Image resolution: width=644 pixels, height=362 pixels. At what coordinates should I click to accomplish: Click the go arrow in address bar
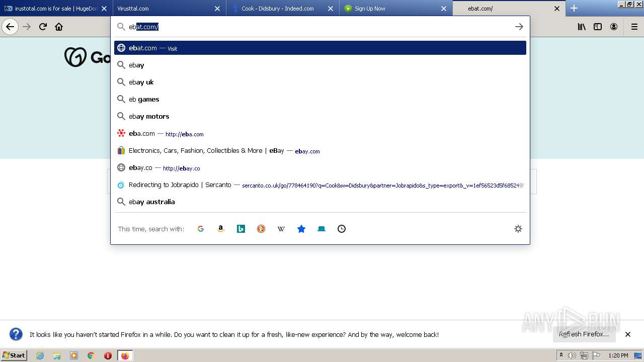pos(519,27)
